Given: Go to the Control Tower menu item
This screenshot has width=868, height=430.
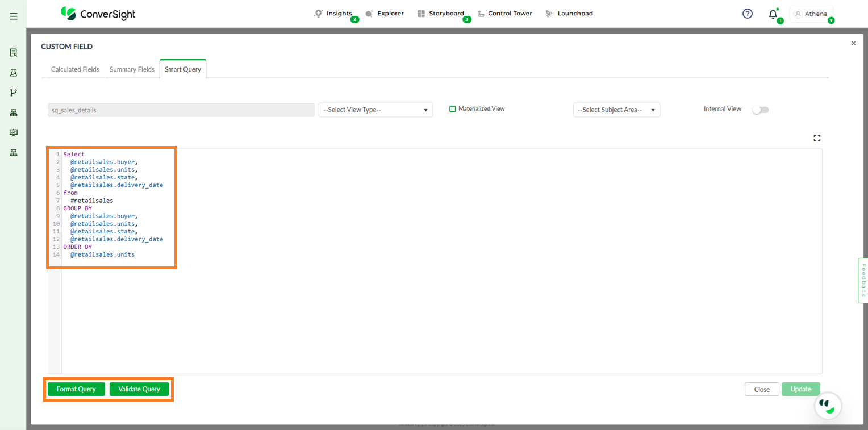Looking at the screenshot, I should pyautogui.click(x=510, y=14).
